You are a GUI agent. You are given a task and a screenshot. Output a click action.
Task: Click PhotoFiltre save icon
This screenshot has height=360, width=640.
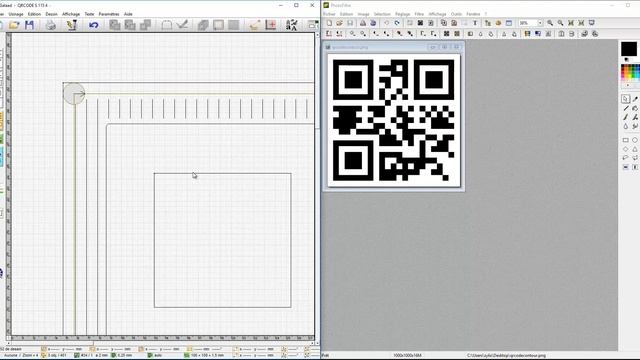pyautogui.click(x=350, y=23)
